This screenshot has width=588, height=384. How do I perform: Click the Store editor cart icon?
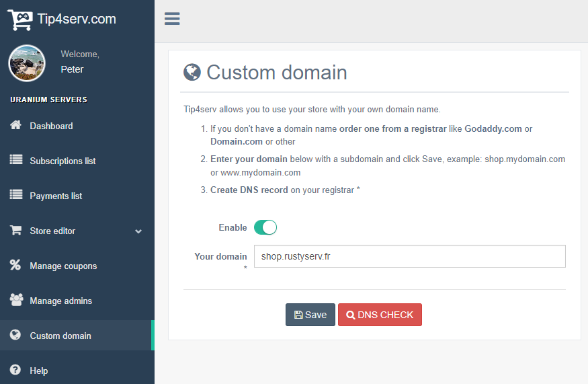pos(15,231)
